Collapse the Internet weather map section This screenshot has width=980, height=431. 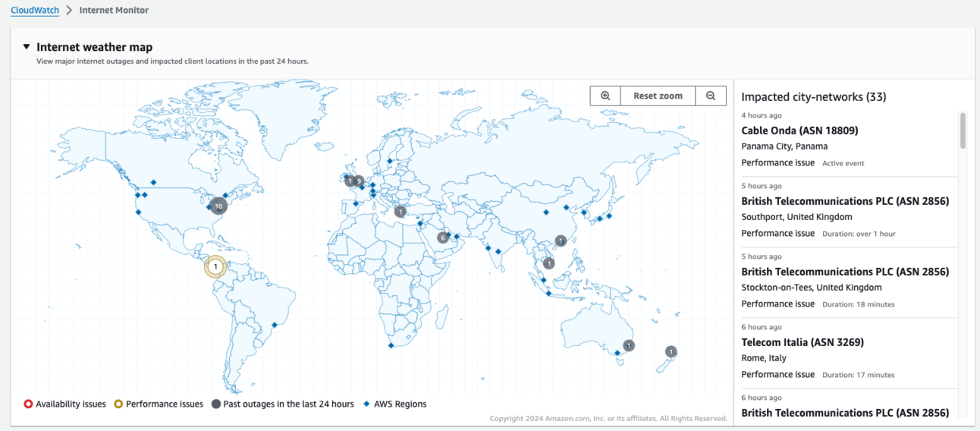click(27, 47)
